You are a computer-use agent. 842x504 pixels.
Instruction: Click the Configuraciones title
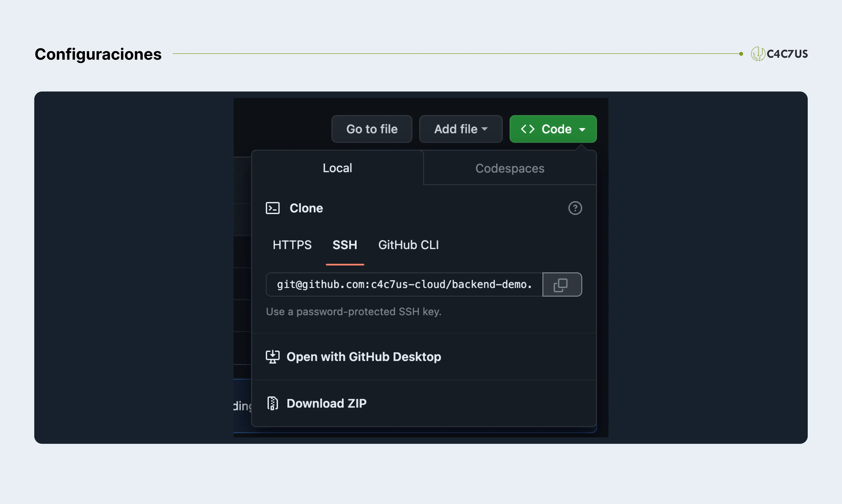click(x=98, y=54)
